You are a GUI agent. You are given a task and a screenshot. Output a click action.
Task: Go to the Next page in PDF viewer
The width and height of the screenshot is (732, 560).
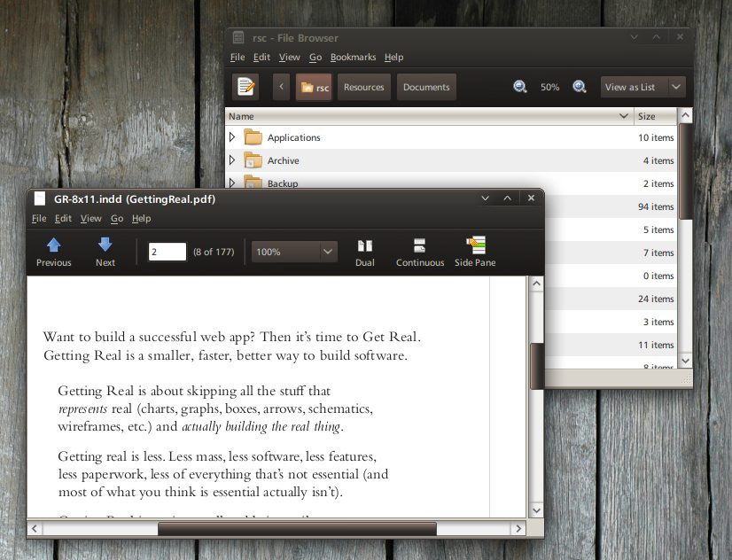tap(105, 252)
